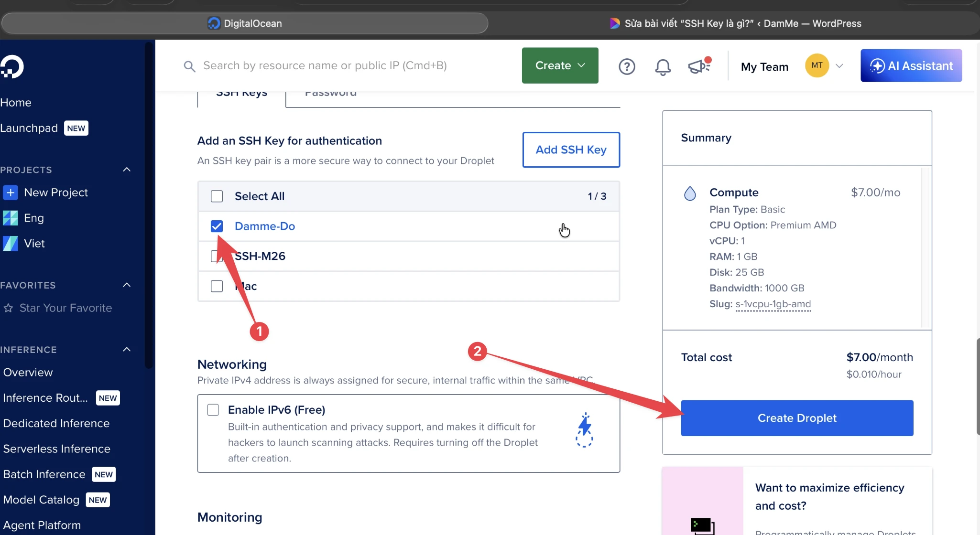
Task: Expand the My Team account chevron
Action: coord(839,66)
